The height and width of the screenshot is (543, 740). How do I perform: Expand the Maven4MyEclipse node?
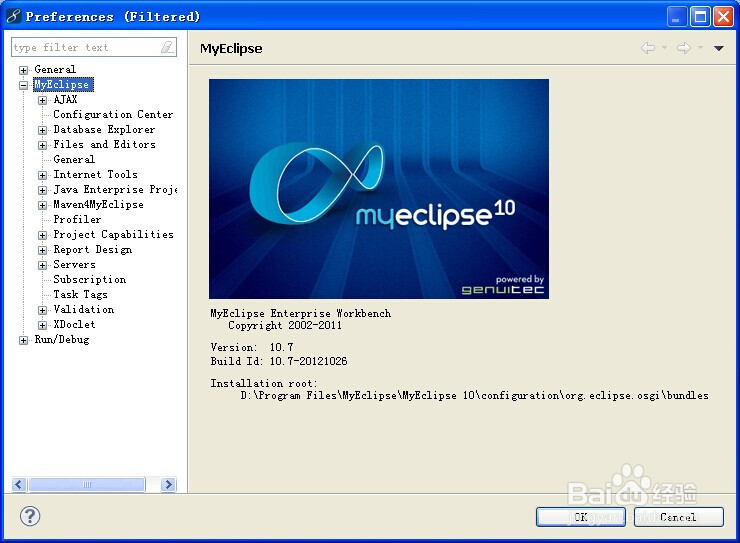(x=42, y=205)
